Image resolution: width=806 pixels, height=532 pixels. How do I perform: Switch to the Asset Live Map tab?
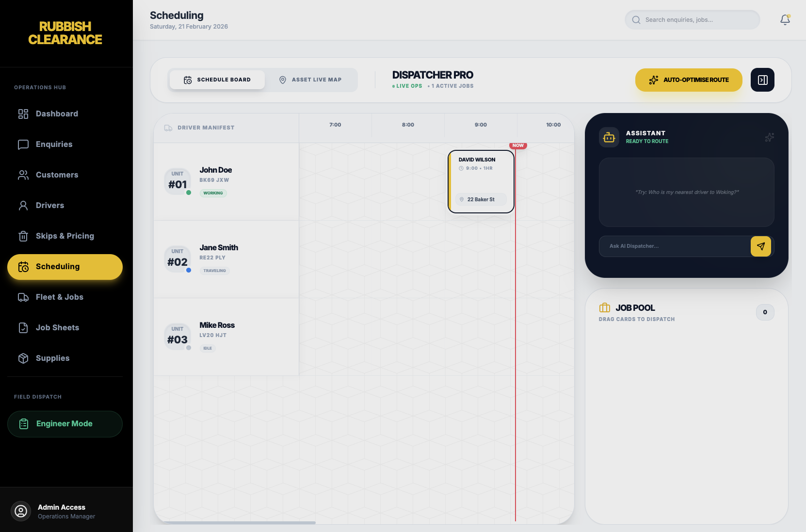[311, 80]
